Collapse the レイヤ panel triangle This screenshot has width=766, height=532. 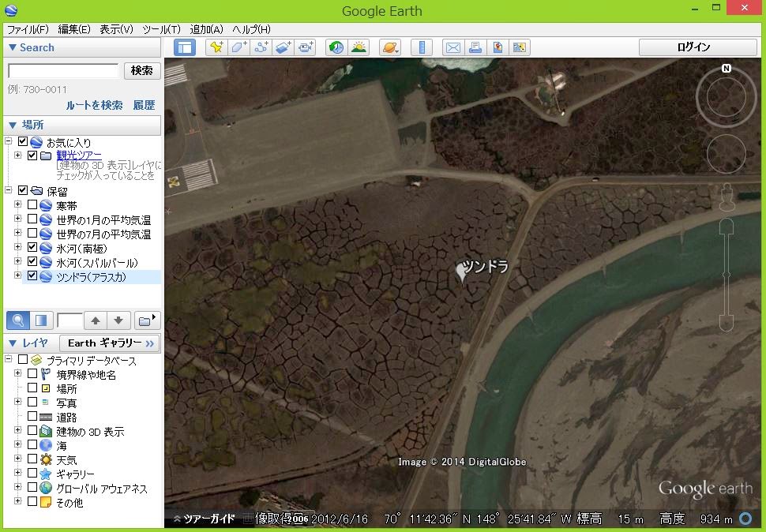(x=13, y=343)
